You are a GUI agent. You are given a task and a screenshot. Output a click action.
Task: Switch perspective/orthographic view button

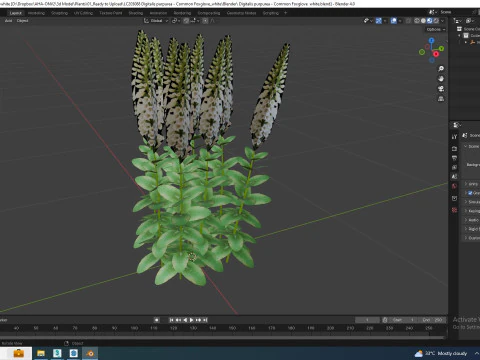click(x=441, y=99)
